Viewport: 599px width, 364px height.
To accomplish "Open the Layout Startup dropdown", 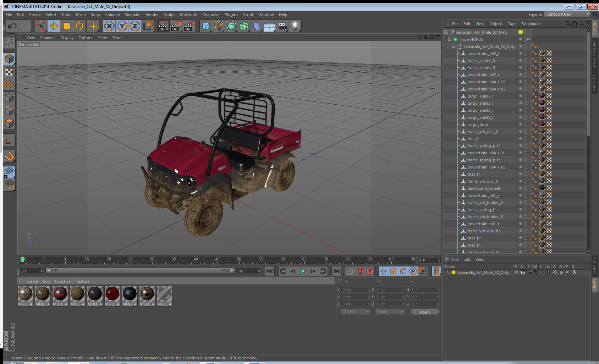I will click(x=567, y=14).
